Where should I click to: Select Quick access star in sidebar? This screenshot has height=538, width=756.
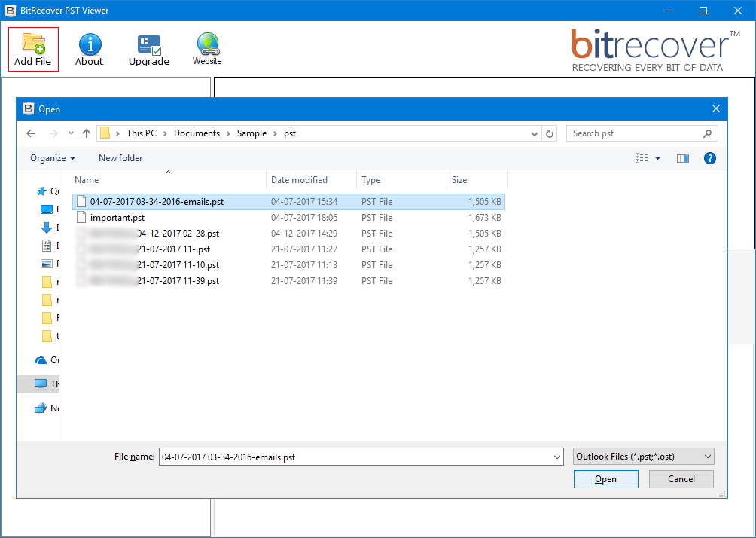pyautogui.click(x=41, y=191)
